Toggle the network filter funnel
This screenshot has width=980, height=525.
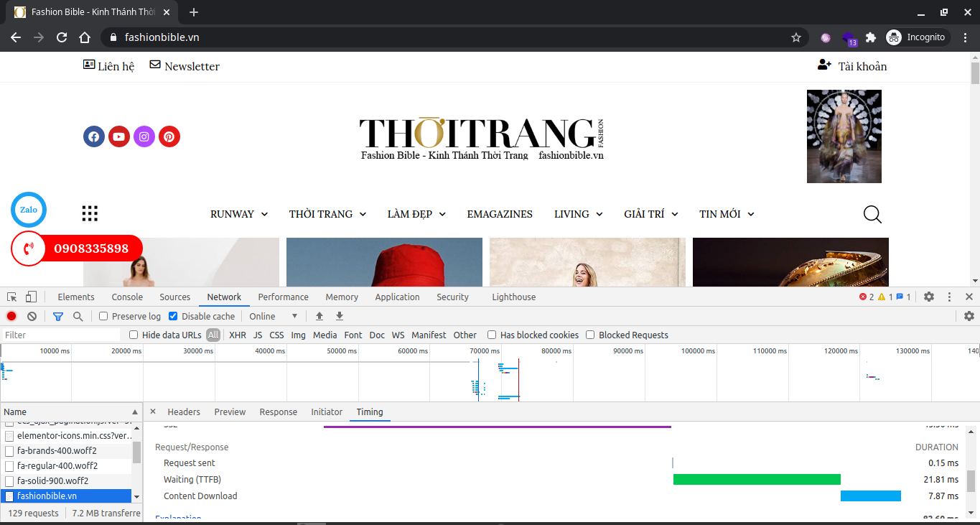click(x=58, y=316)
